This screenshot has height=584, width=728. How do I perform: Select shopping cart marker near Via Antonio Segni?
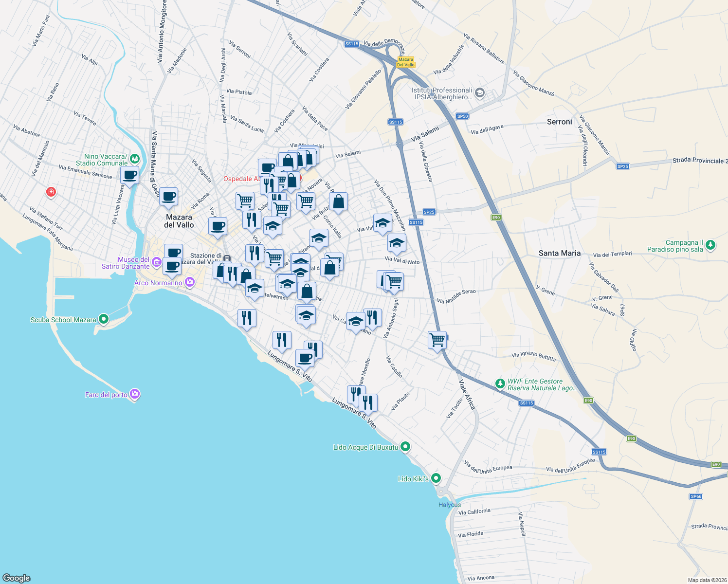coord(394,282)
